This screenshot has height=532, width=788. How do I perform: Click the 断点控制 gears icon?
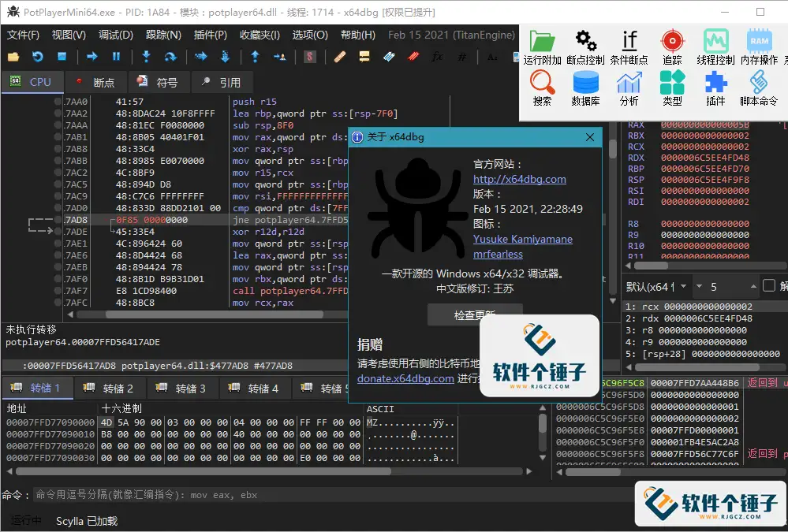(x=585, y=41)
